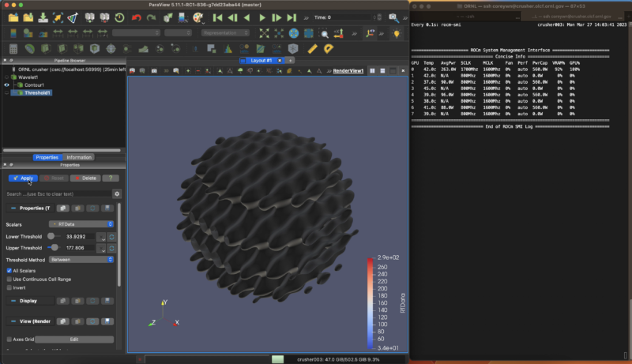
Task: Uncheck the All Scalars checkbox
Action: coord(9,271)
